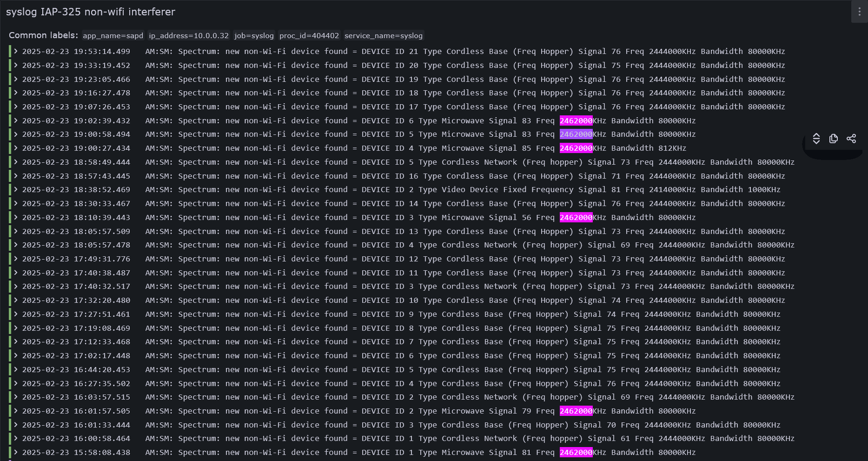Expand the Video Device entry at 18:38:52.469
This screenshot has height=461, width=868.
click(16, 189)
